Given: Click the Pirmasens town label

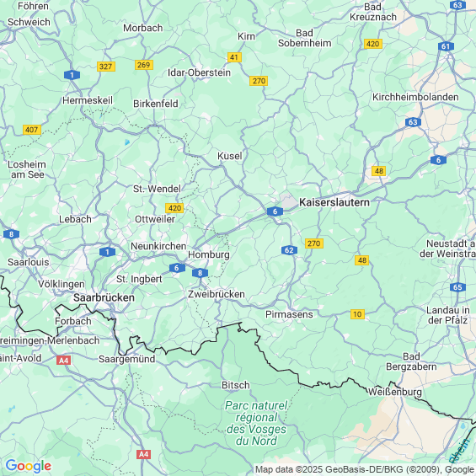Looking at the screenshot, I should (x=289, y=314).
